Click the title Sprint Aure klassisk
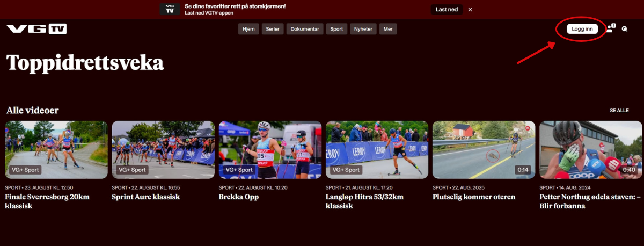Viewport: 644px width, 246px height. tap(146, 197)
